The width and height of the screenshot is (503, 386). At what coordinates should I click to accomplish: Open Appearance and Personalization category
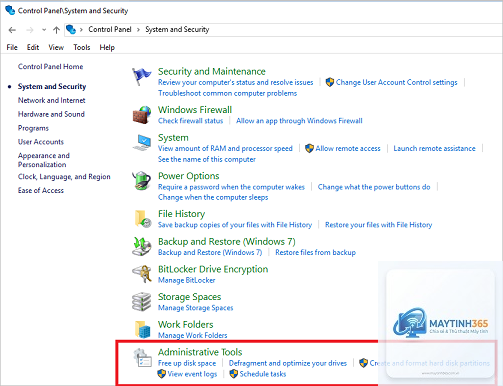(x=44, y=160)
